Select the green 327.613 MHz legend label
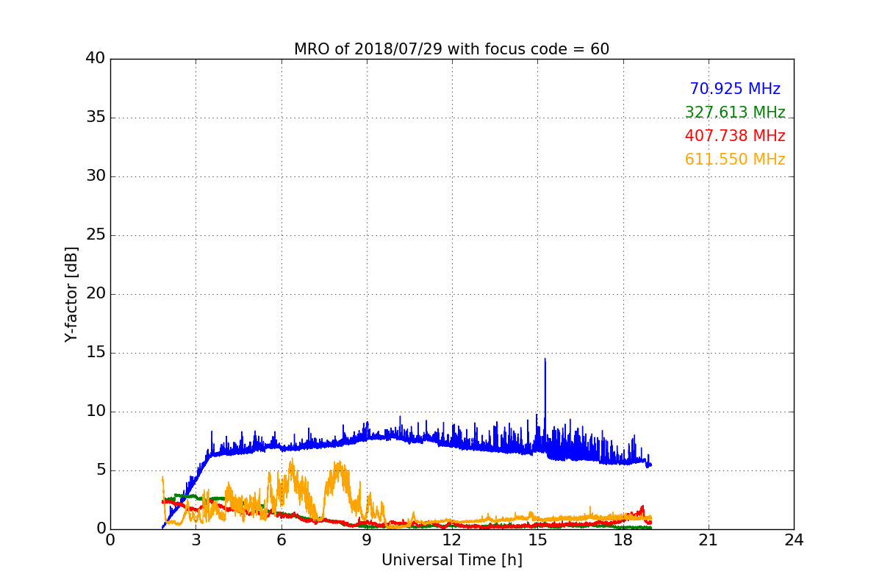This screenshot has height=588, width=882. tap(735, 112)
